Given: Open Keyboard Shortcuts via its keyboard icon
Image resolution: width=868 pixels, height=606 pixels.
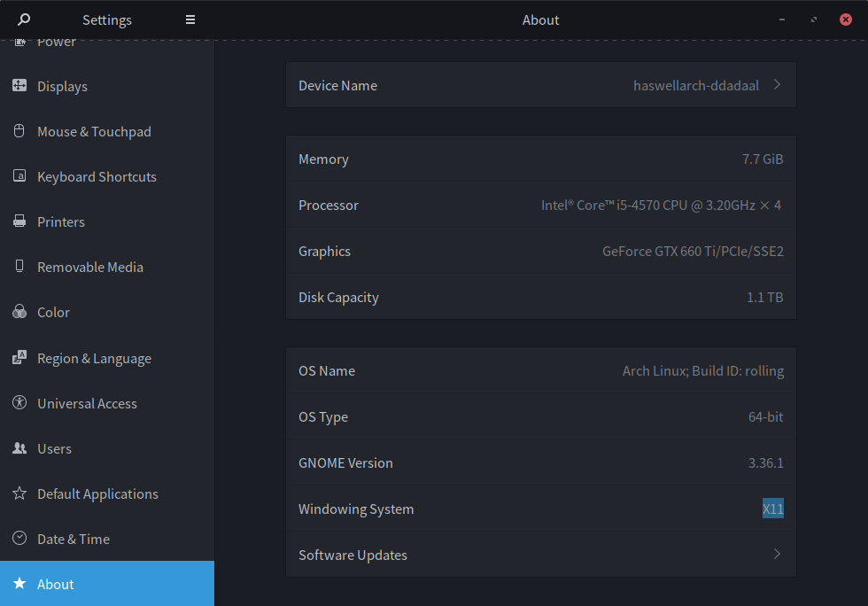Looking at the screenshot, I should (18, 176).
